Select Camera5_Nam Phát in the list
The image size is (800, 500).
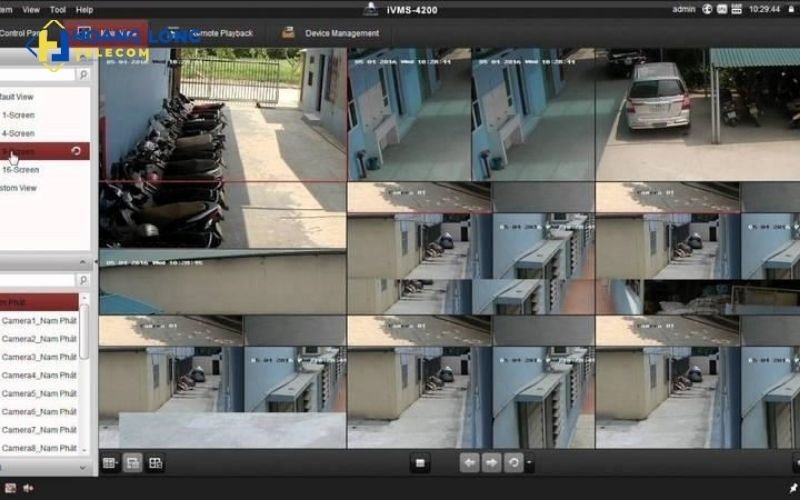click(x=39, y=393)
